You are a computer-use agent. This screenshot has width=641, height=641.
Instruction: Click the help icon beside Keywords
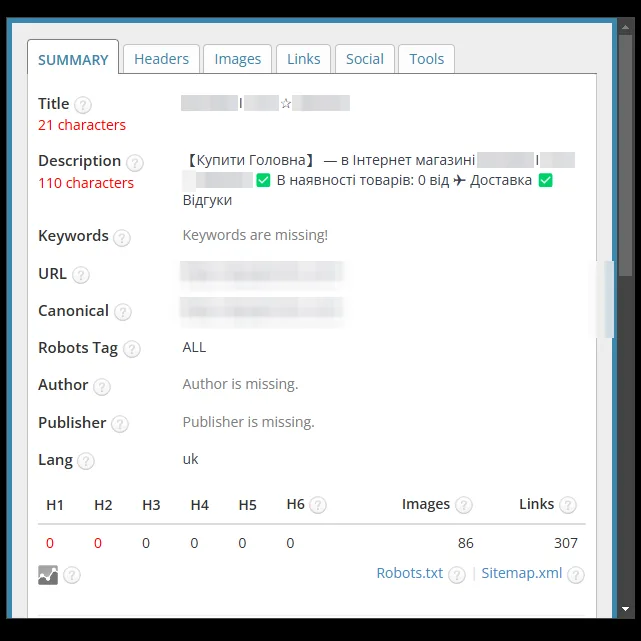point(122,238)
